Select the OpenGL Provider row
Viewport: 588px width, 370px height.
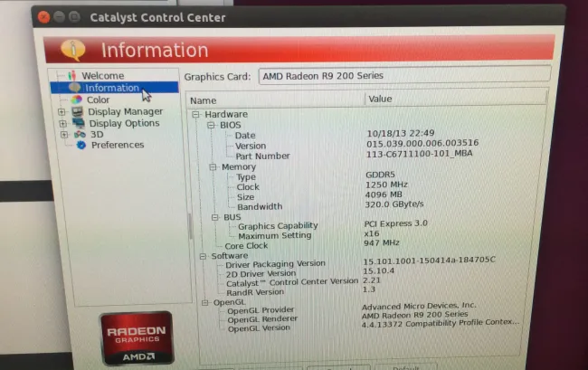(261, 310)
